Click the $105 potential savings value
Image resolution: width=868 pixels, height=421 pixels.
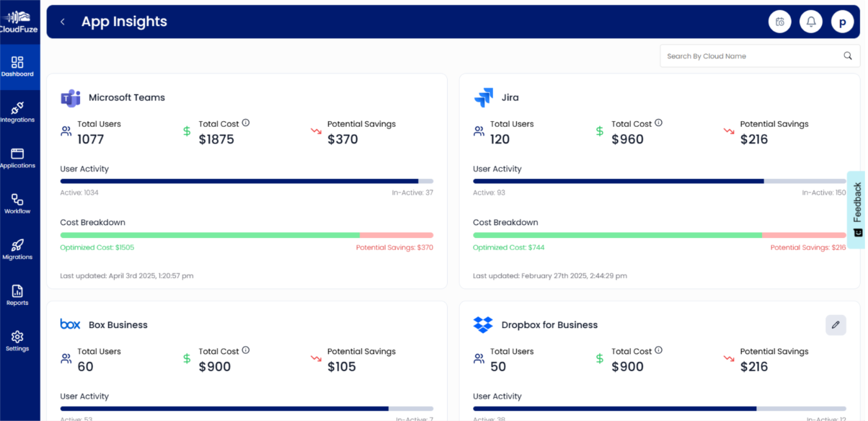pos(342,366)
